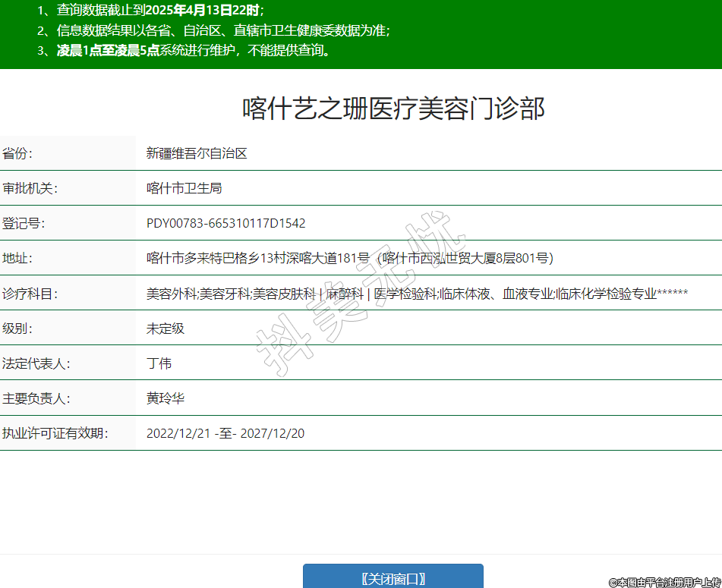Click the 登记号 row label

point(24,223)
